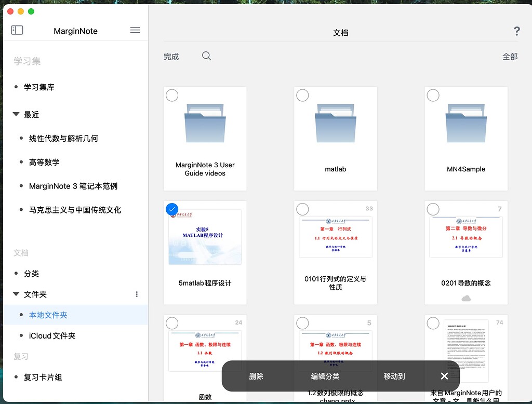The image size is (532, 404).
Task: Choose 移动到 from the action bar
Action: coord(394,376)
